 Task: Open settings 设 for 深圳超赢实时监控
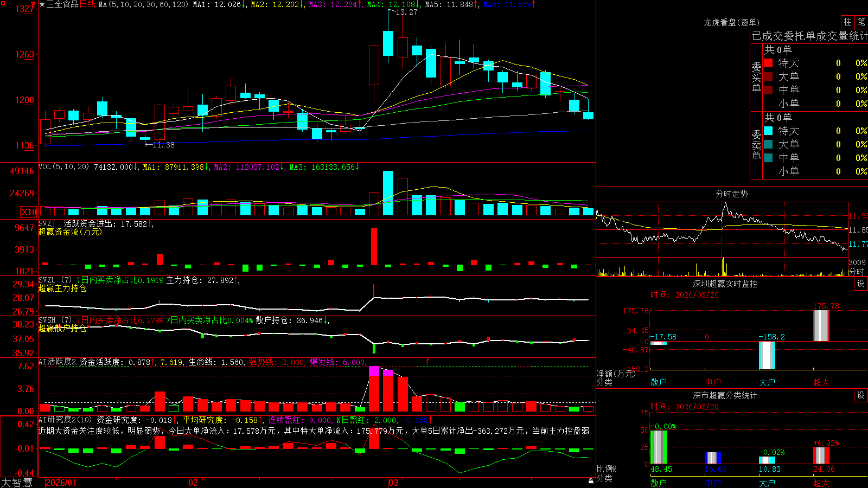(861, 284)
